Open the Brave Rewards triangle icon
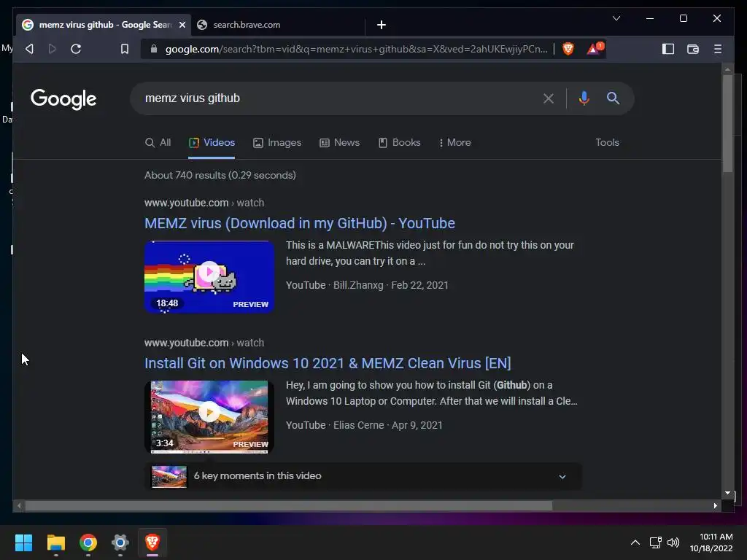747x560 pixels. pyautogui.click(x=594, y=49)
